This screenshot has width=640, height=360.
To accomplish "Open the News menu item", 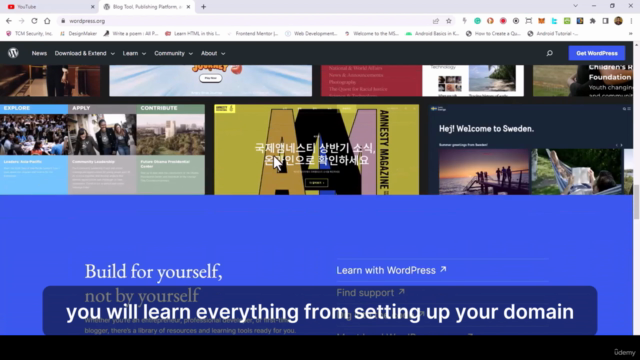I will pyautogui.click(x=39, y=53).
